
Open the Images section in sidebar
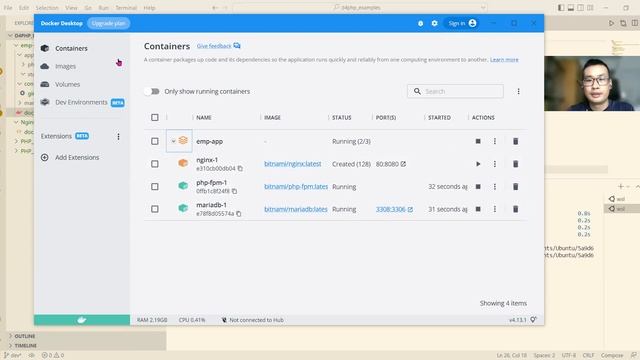pyautogui.click(x=65, y=66)
